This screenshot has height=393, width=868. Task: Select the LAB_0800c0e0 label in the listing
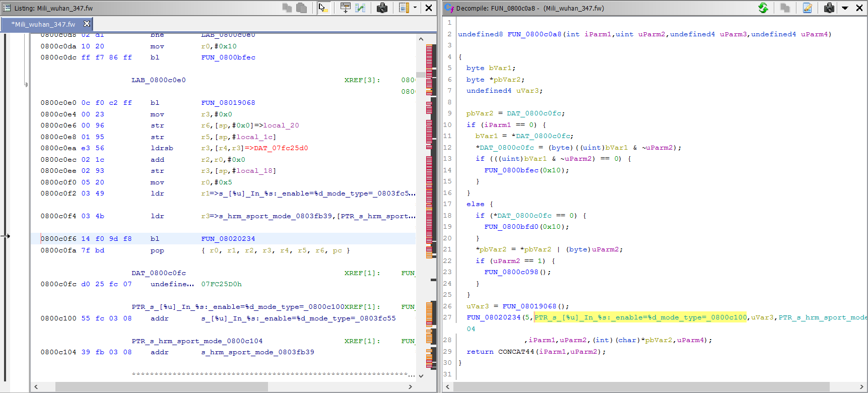pos(159,80)
